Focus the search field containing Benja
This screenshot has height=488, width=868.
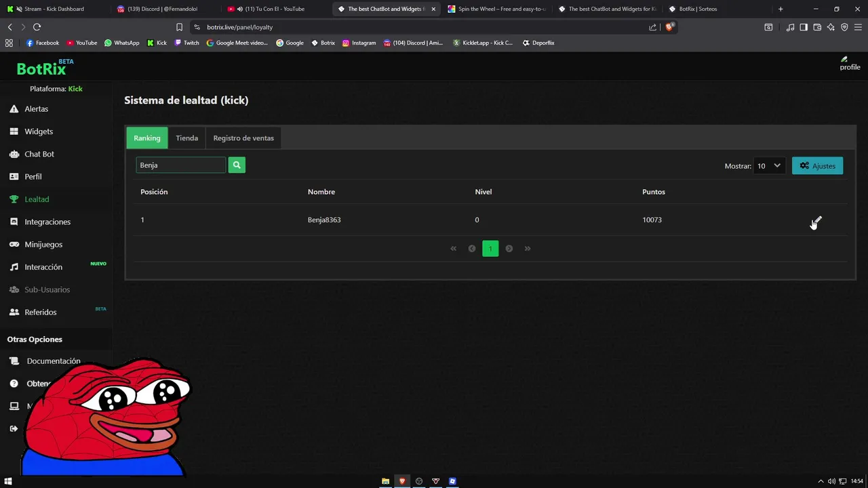pos(180,165)
